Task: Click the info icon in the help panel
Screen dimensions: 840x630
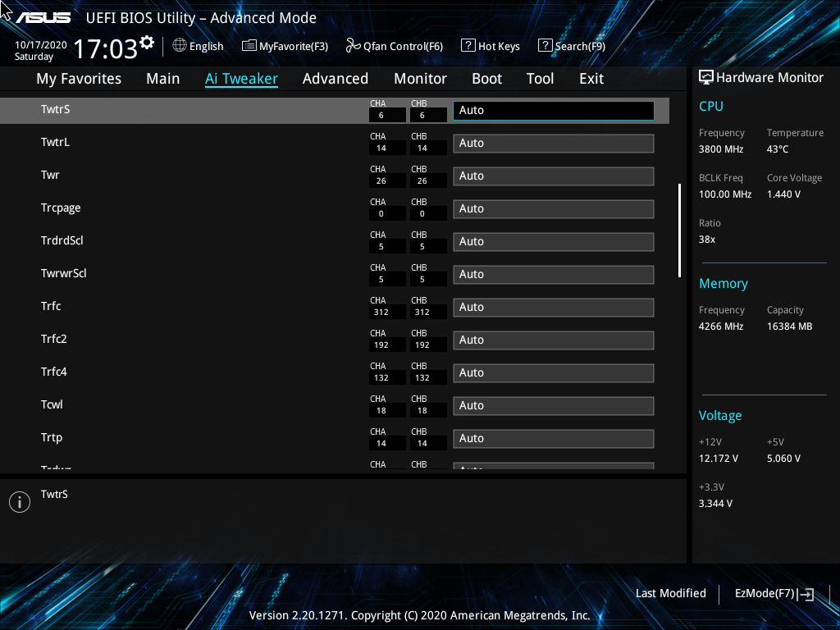Action: (x=20, y=502)
